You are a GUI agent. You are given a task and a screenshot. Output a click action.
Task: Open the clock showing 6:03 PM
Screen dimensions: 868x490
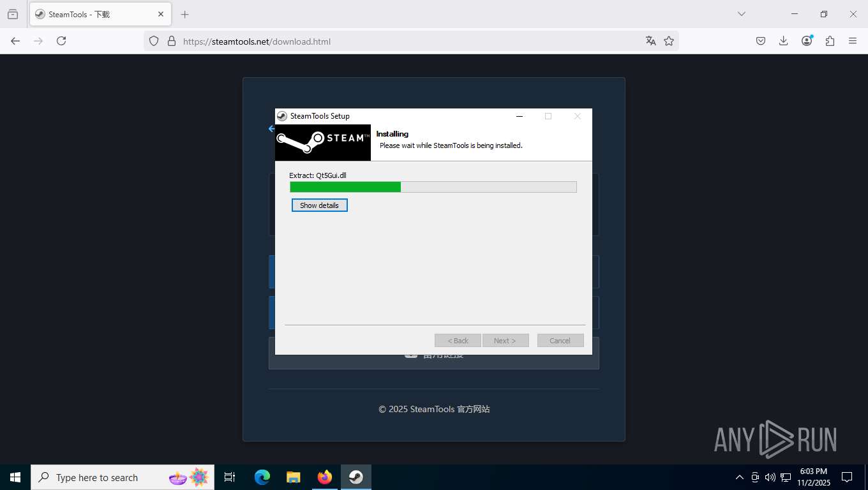[x=812, y=477]
